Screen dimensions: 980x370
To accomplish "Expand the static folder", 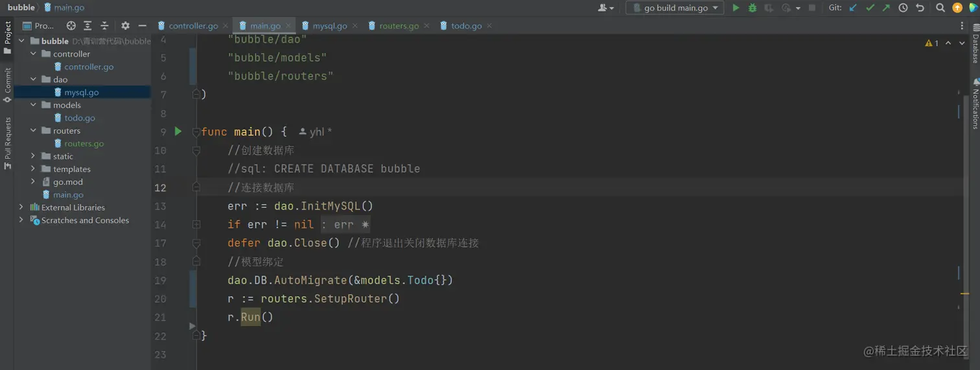I will (x=33, y=156).
